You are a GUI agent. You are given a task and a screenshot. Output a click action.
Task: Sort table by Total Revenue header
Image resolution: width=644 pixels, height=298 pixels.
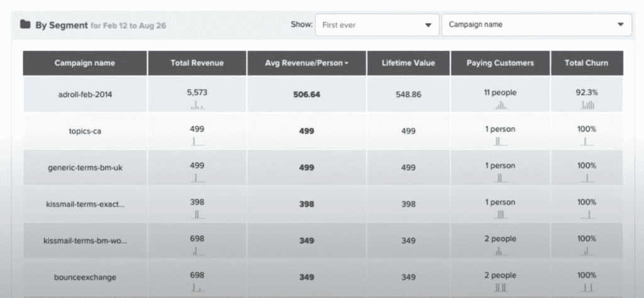tap(197, 63)
